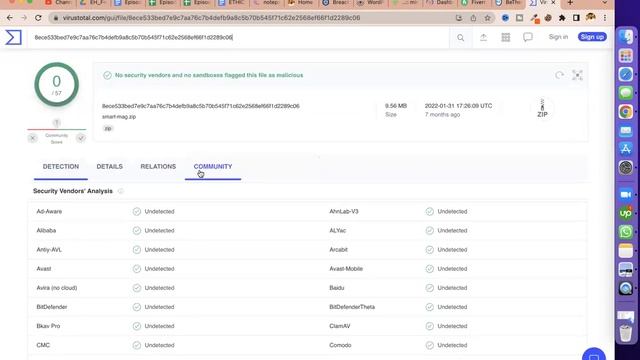Reload the page
This screenshot has height=360, width=640.
[x=38, y=18]
